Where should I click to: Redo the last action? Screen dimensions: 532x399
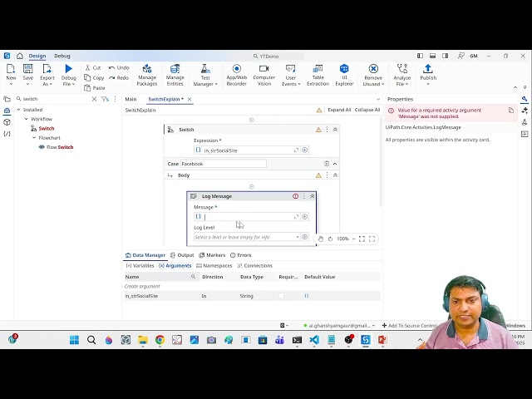tap(119, 77)
